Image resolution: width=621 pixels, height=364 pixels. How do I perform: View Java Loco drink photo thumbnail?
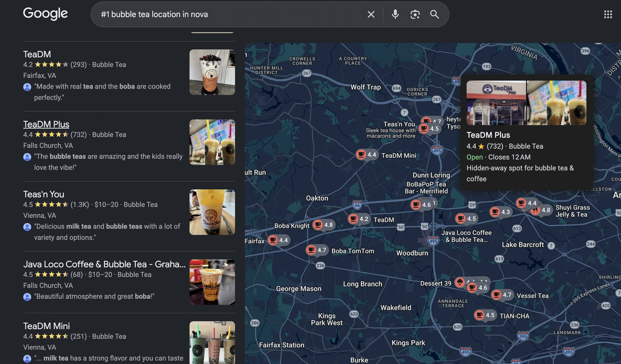pyautogui.click(x=212, y=282)
